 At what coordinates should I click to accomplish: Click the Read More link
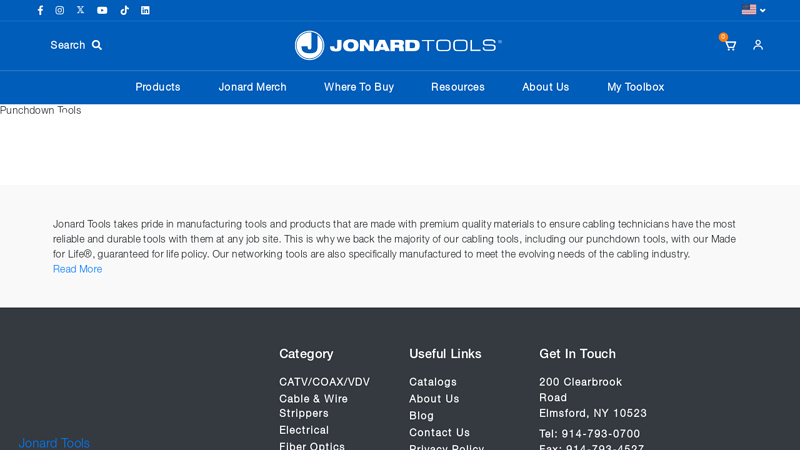pos(78,269)
